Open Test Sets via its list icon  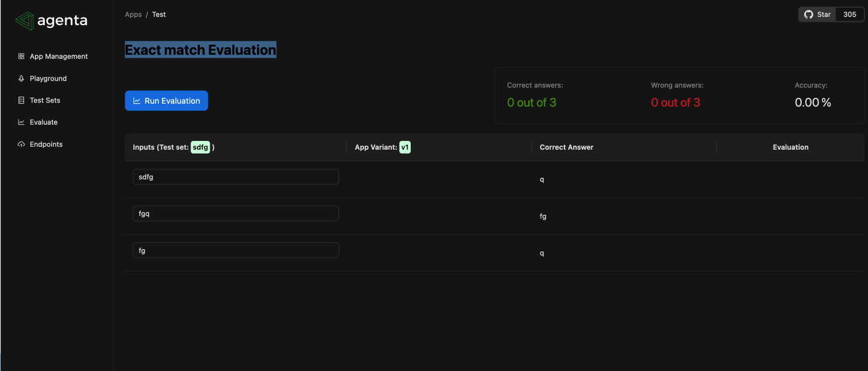click(x=21, y=100)
